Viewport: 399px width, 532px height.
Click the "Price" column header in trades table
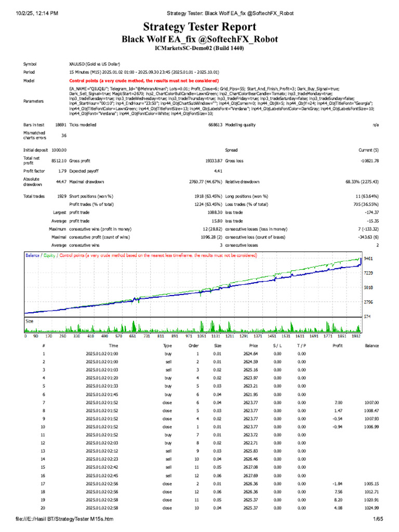point(254,345)
